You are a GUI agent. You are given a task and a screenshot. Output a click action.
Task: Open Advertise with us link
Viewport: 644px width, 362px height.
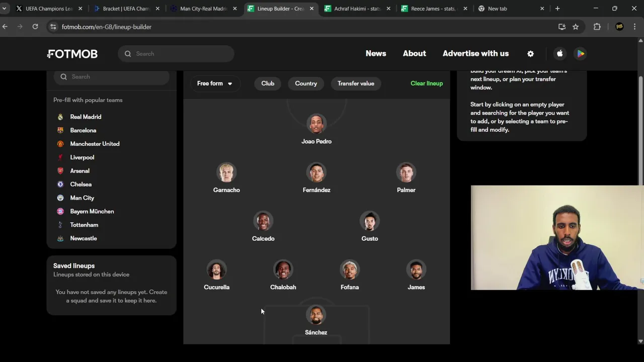(x=475, y=53)
